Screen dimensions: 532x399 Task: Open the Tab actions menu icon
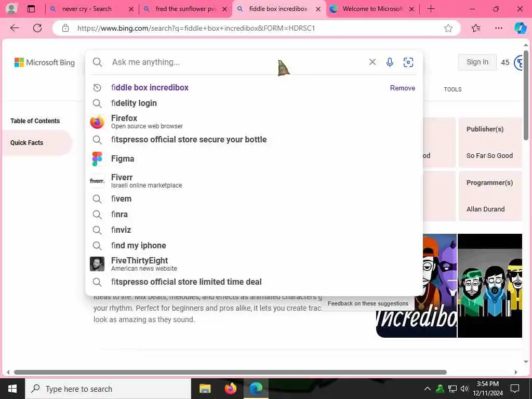point(31,9)
